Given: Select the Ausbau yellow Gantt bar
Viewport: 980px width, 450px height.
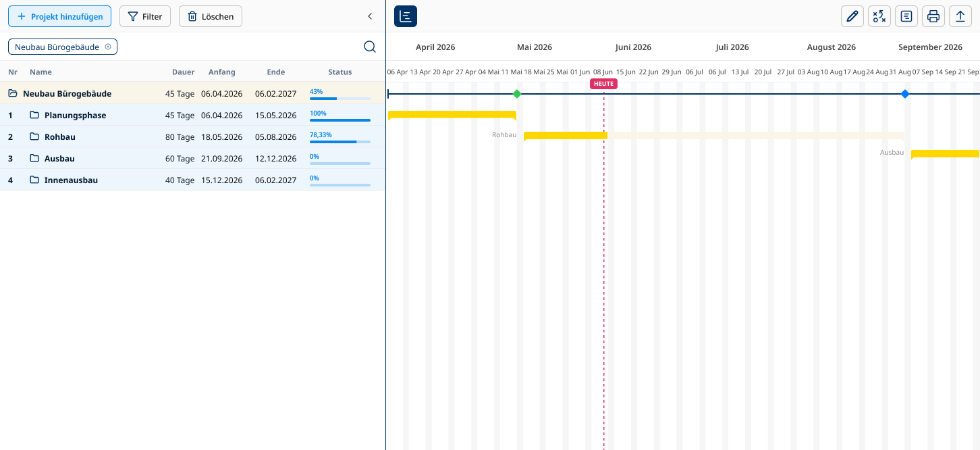Looking at the screenshot, I should click(x=945, y=154).
